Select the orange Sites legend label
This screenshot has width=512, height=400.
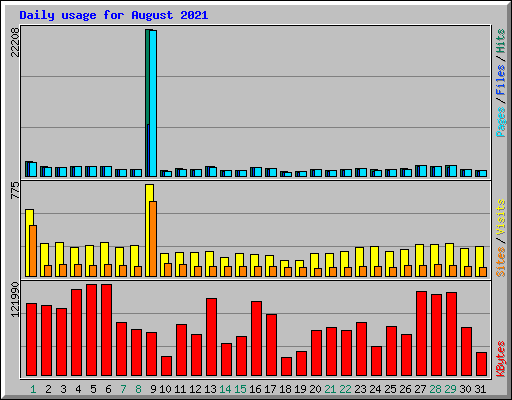501,262
